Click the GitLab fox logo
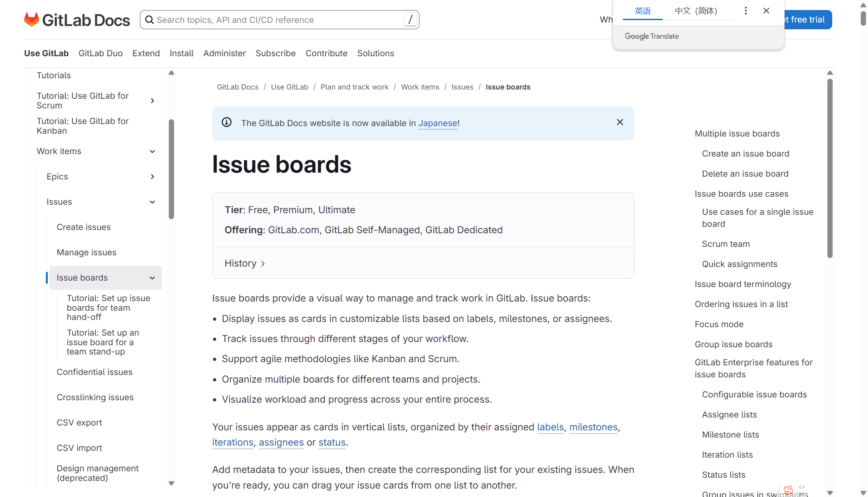The height and width of the screenshot is (497, 868). tap(31, 20)
